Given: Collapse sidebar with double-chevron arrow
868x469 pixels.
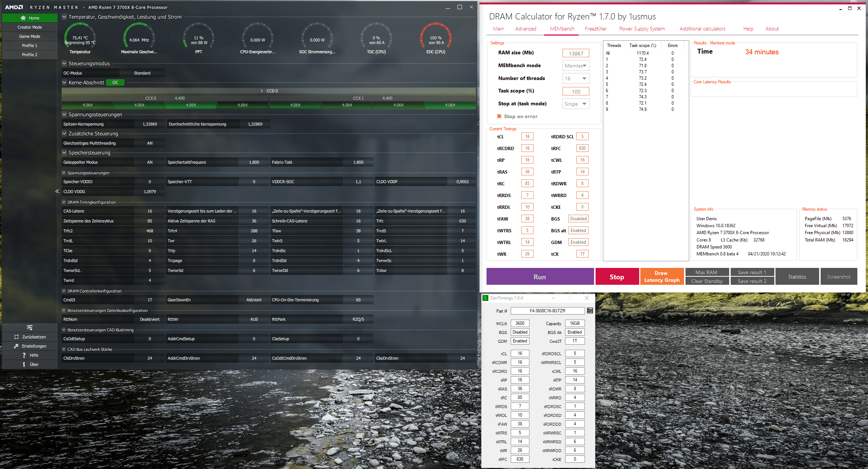Looking at the screenshot, I should point(57,191).
